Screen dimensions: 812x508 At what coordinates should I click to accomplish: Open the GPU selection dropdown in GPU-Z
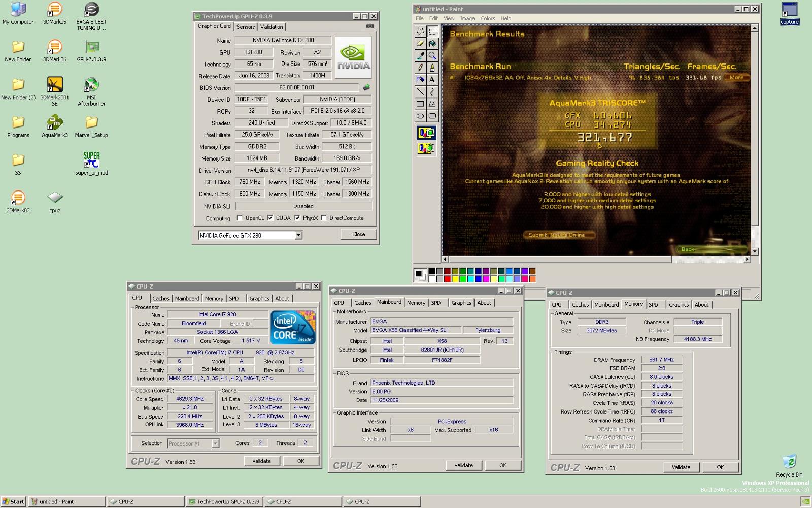(298, 235)
